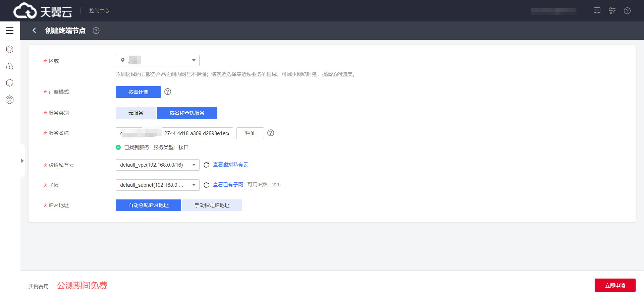Open the message feedback icon in header
This screenshot has width=644, height=300.
click(597, 11)
